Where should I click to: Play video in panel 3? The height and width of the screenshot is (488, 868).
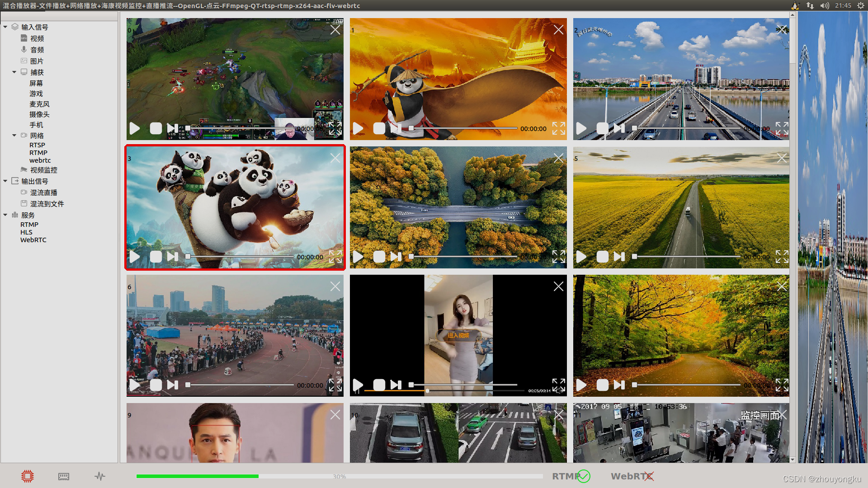pos(134,257)
